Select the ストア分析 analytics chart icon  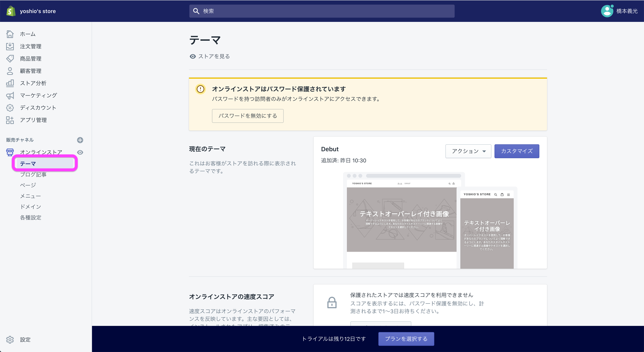click(10, 83)
